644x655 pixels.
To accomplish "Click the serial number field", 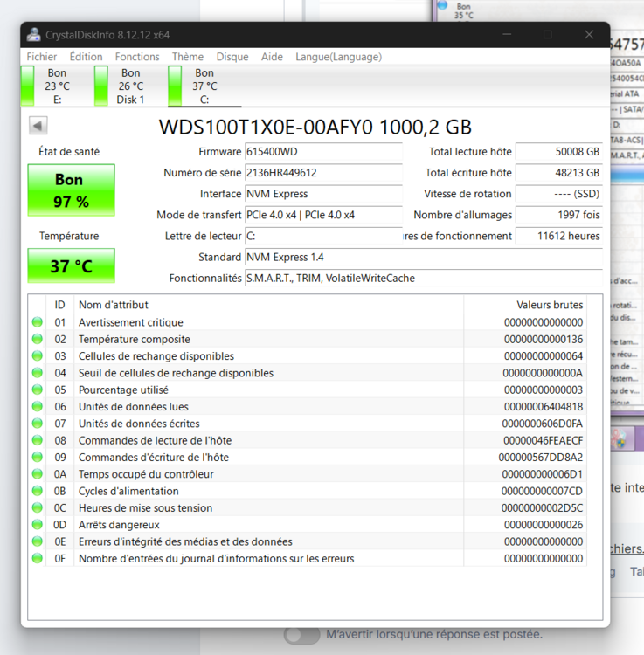I will click(x=322, y=173).
